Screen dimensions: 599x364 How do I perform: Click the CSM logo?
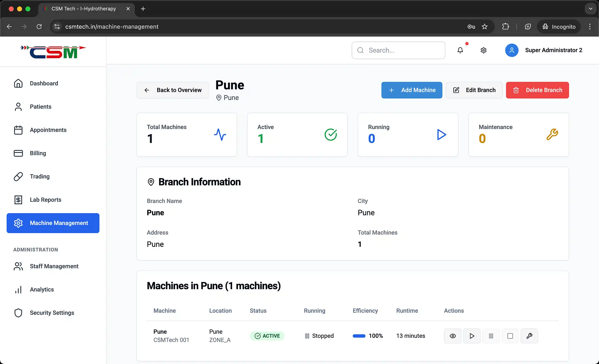[53, 52]
